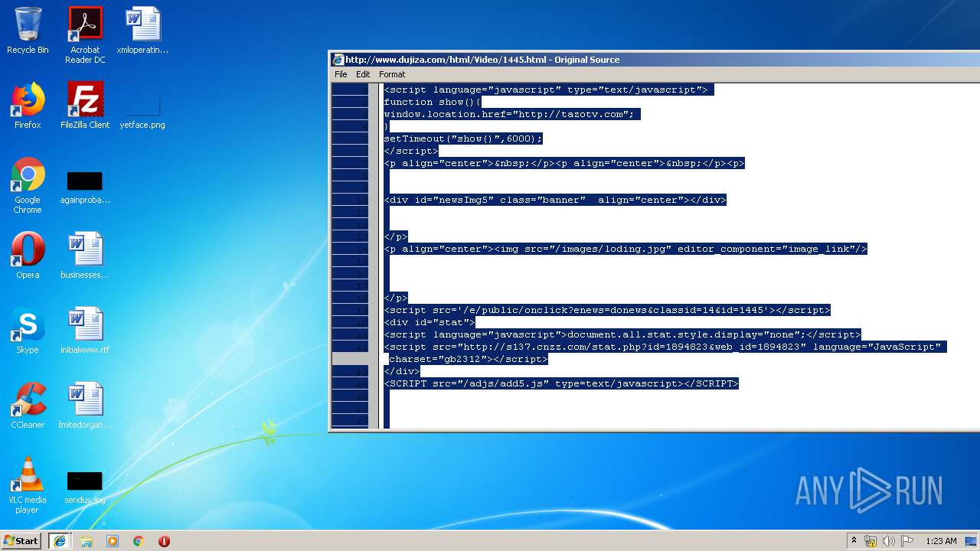Launch the CCleaner desktop shortcut
The width and height of the screenshot is (980, 551).
[28, 406]
